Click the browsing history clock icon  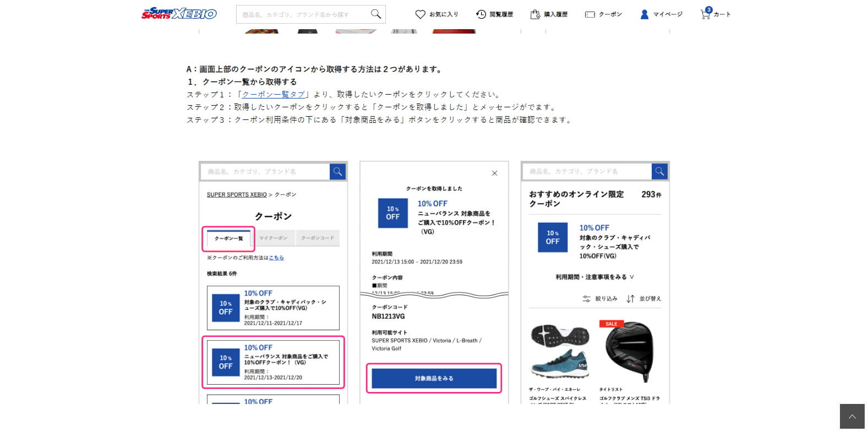[481, 14]
